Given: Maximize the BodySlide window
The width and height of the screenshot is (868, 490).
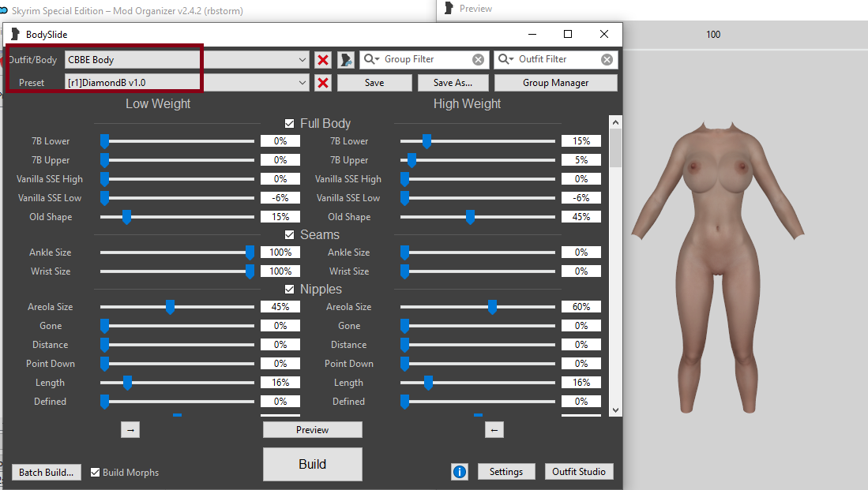Looking at the screenshot, I should tap(568, 34).
